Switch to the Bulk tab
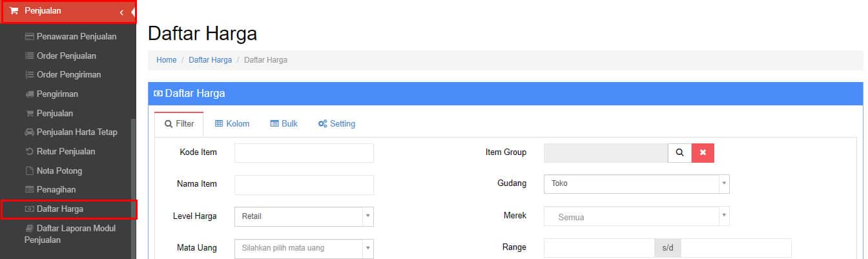The height and width of the screenshot is (259, 868). tap(284, 124)
